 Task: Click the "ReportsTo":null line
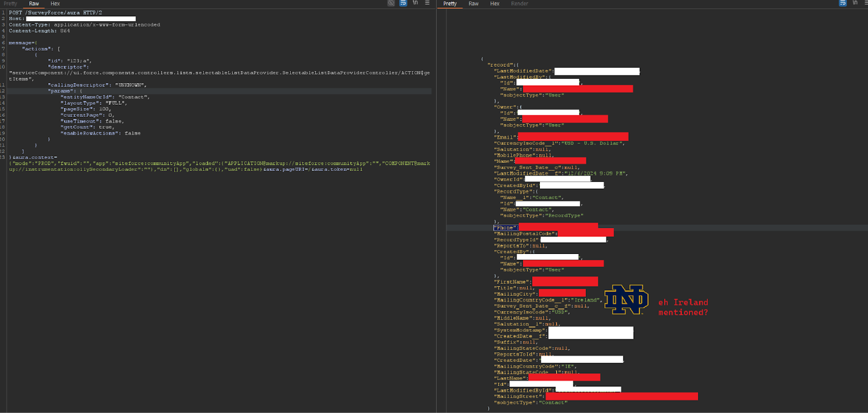click(520, 246)
